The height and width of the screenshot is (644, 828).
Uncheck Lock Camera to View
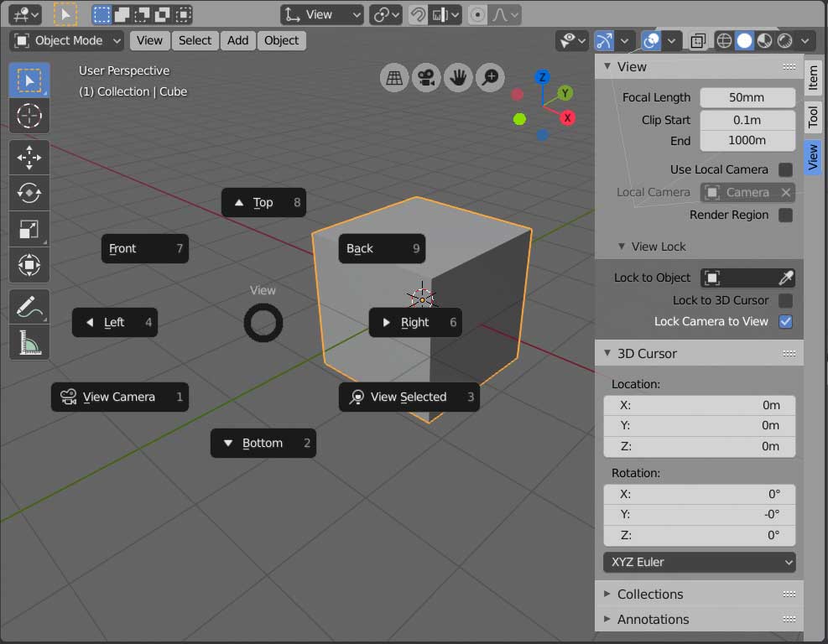[x=785, y=321]
